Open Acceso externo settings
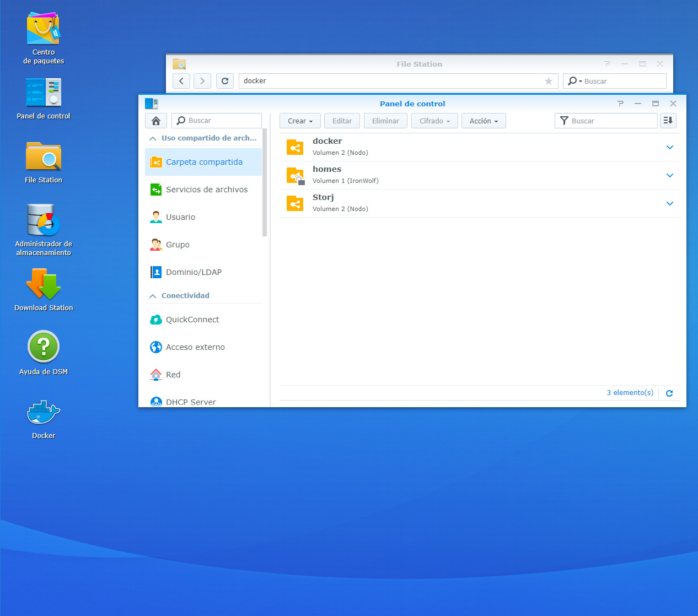The width and height of the screenshot is (698, 616). click(203, 347)
